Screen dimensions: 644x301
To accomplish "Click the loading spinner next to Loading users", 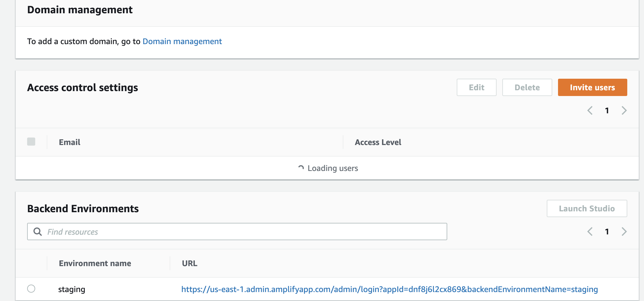I will coord(301,168).
